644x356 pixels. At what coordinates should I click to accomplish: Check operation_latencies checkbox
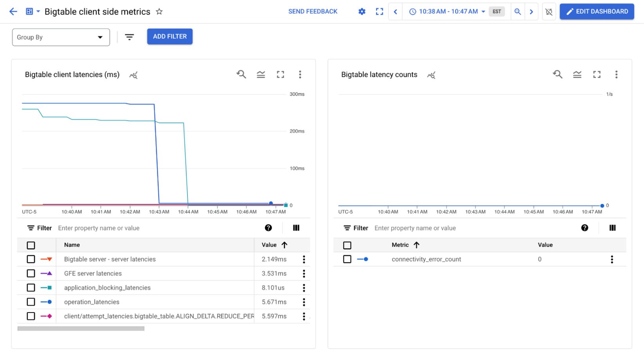(31, 302)
